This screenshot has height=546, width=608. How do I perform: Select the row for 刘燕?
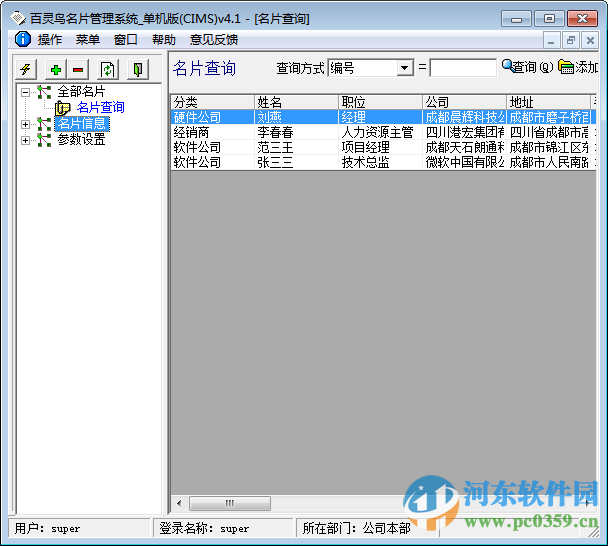[383, 117]
